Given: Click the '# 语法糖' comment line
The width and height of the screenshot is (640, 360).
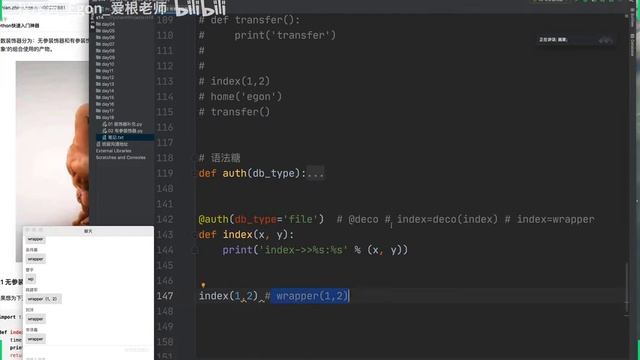Looking at the screenshot, I should pyautogui.click(x=220, y=158).
